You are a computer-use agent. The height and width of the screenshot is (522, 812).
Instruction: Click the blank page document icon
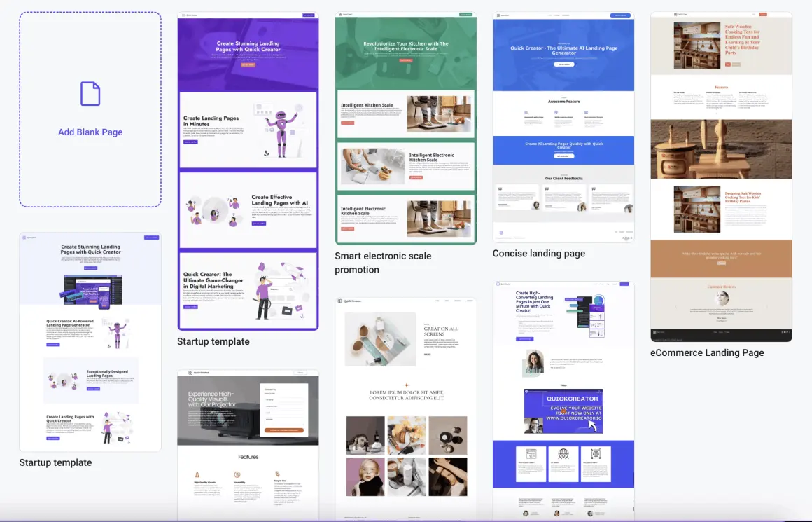(90, 94)
